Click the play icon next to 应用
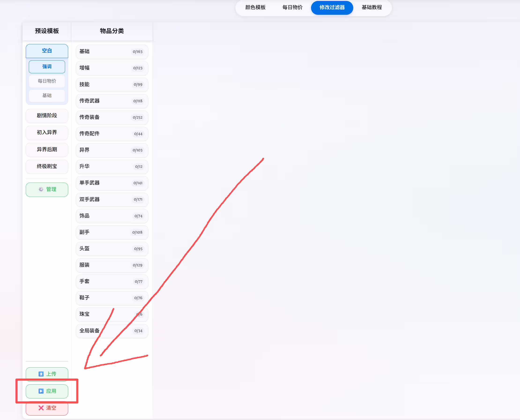This screenshot has height=420, width=520. (41, 391)
